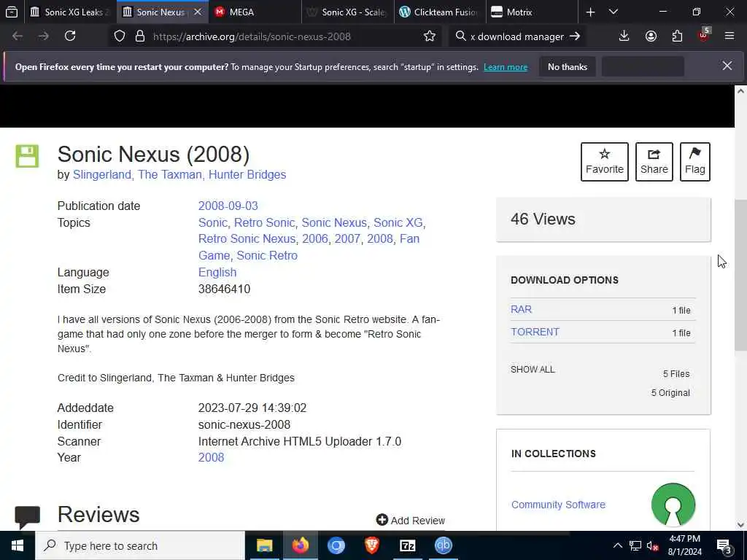Open the Learn more link
747x560 pixels.
pos(506,67)
